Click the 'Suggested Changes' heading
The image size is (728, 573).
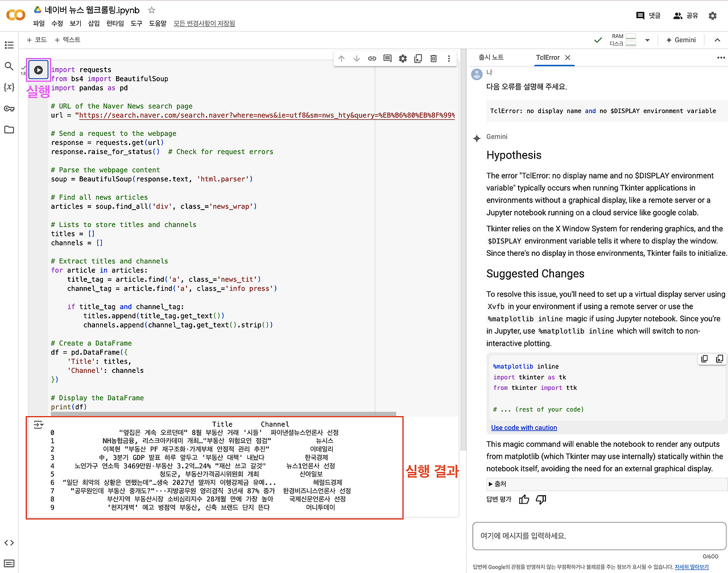coord(535,273)
